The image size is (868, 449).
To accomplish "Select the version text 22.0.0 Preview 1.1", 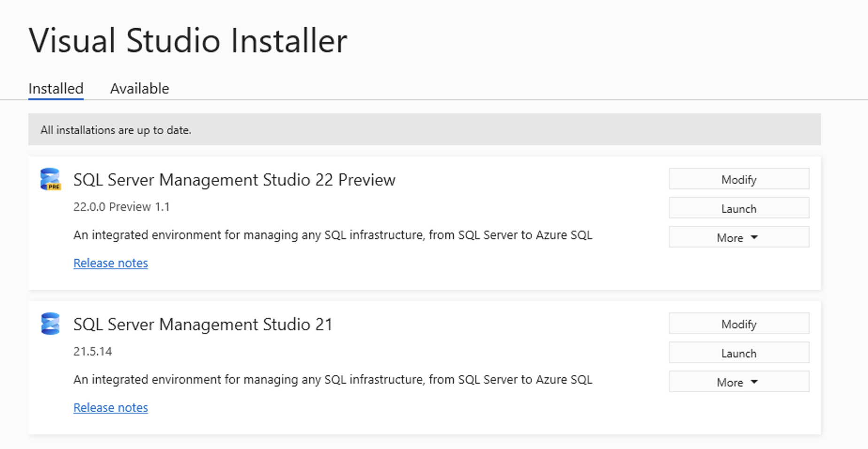I will point(121,207).
